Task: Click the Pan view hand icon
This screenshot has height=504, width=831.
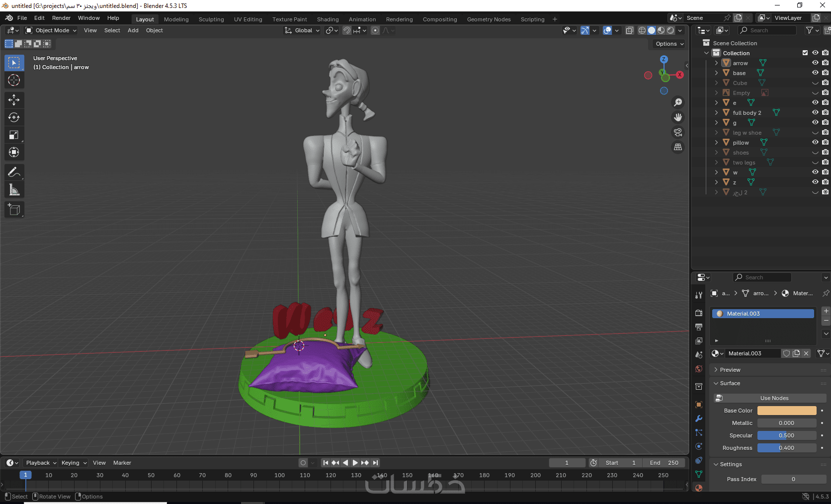Action: coord(678,117)
